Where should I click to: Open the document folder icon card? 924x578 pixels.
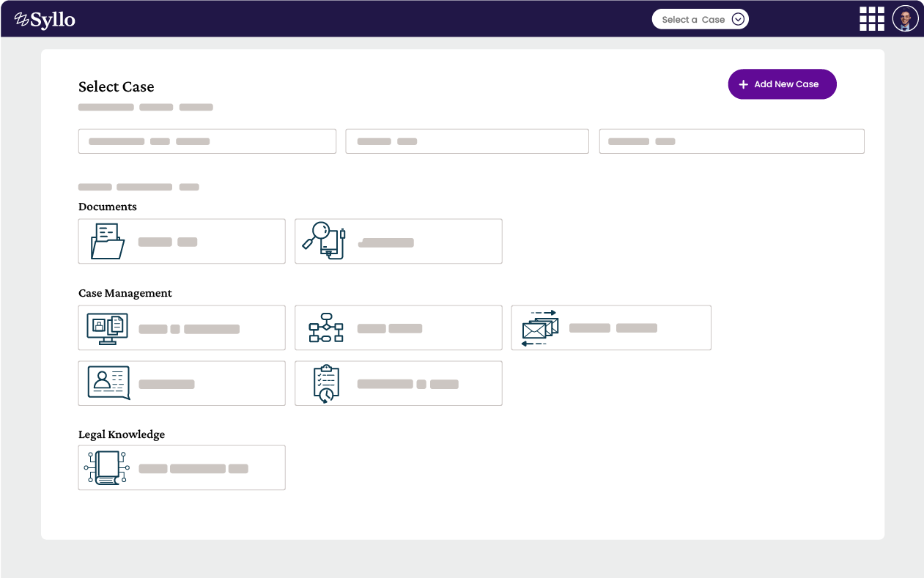coord(182,241)
